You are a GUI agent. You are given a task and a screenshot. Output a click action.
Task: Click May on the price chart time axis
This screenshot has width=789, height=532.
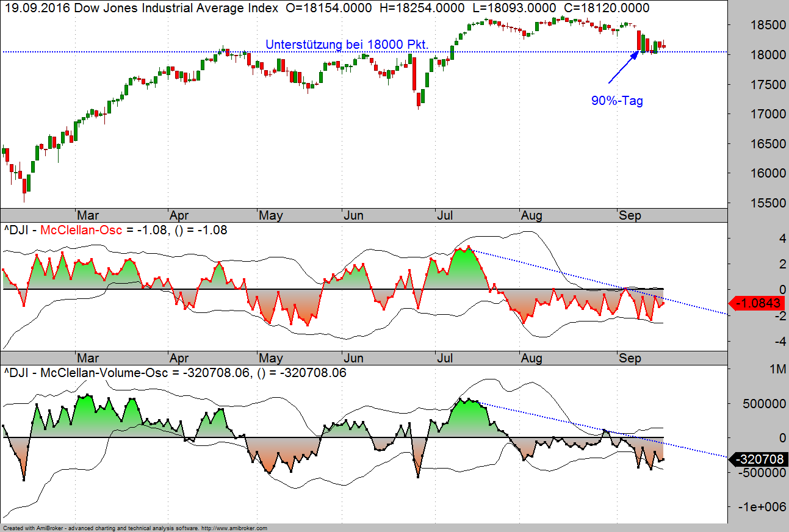271,215
